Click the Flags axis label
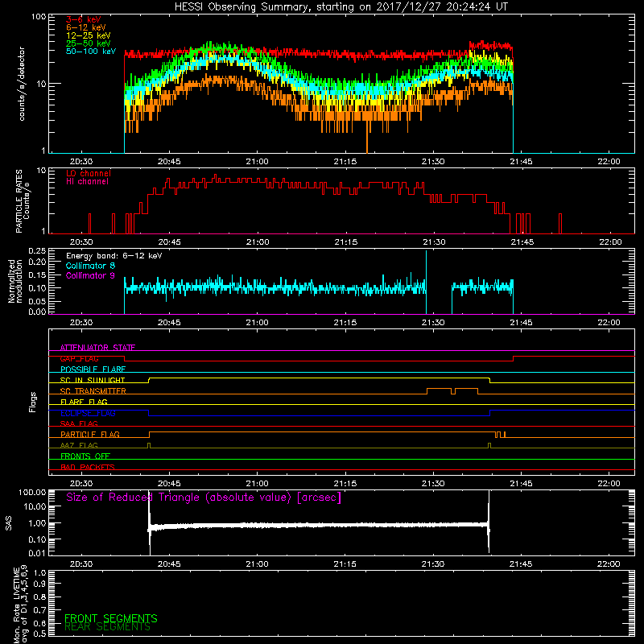644x644 pixels. click(x=32, y=402)
